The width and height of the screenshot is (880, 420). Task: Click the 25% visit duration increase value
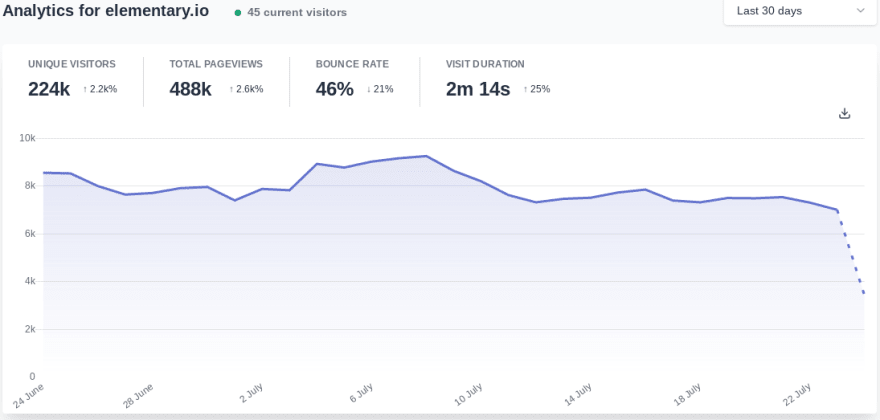pos(537,89)
